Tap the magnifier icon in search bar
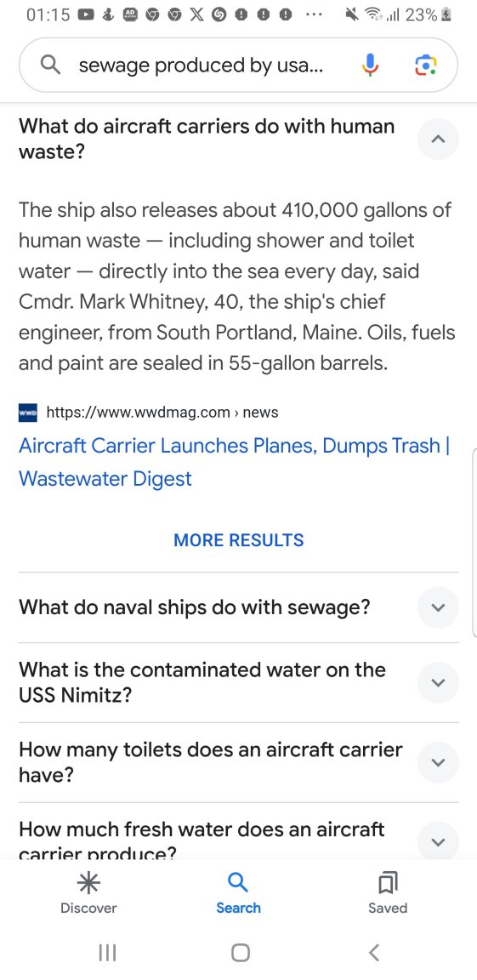 pos(50,65)
